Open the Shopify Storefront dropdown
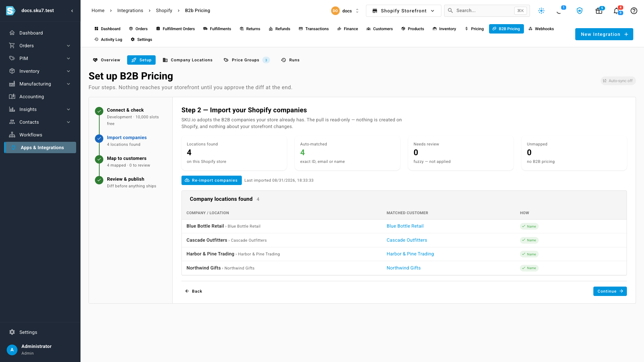The height and width of the screenshot is (362, 644). (404, 11)
